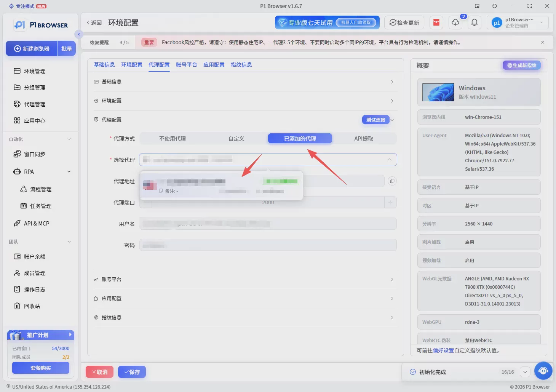Click the 用户名 input field
Viewport: 556px width, 392px height.
point(268,224)
